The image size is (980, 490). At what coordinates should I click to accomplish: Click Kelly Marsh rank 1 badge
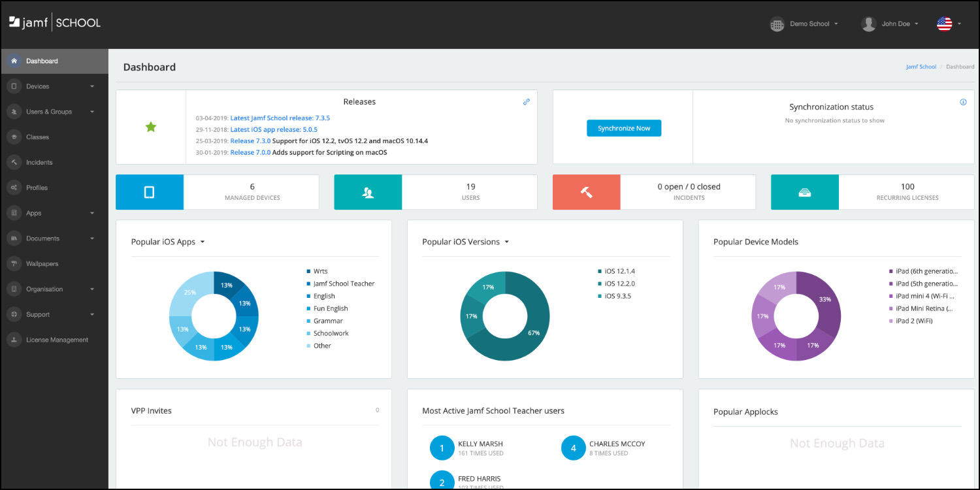[x=442, y=448]
